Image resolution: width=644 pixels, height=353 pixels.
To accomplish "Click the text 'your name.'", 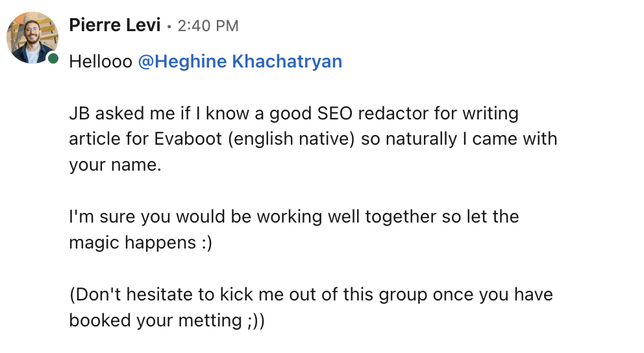I will (x=114, y=164).
